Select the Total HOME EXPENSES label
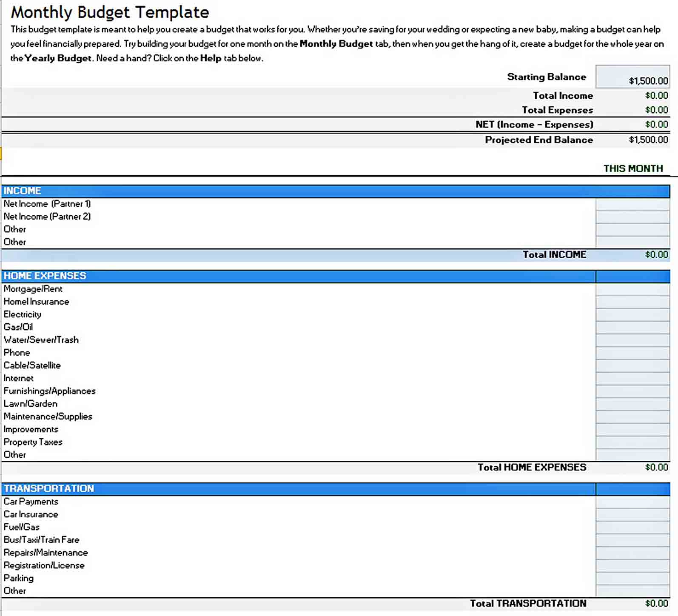Image resolution: width=678 pixels, height=616 pixels. (532, 468)
